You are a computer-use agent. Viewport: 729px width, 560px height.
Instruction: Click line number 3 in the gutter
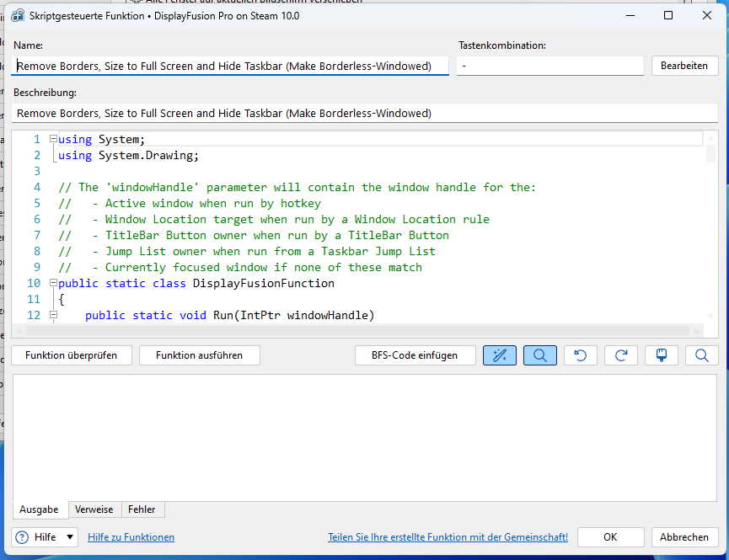tap(37, 172)
